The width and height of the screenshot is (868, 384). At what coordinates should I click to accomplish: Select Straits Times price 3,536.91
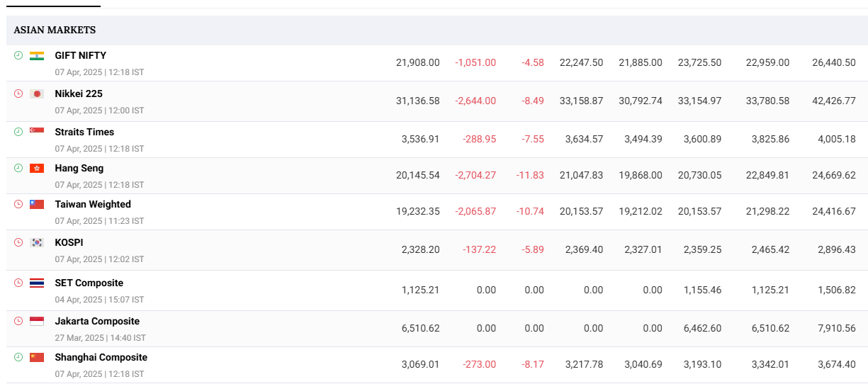pyautogui.click(x=420, y=139)
